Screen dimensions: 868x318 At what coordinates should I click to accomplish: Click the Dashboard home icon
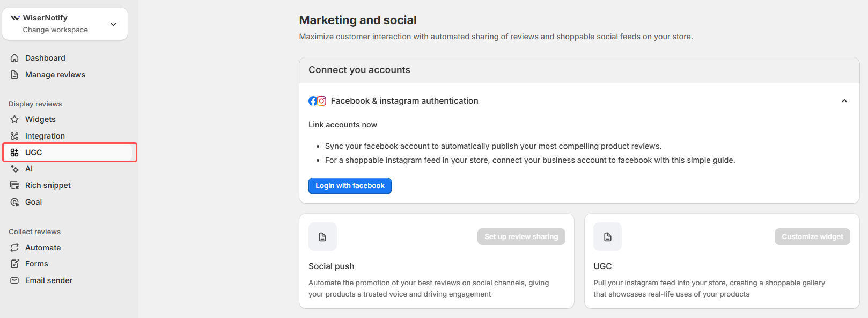14,58
